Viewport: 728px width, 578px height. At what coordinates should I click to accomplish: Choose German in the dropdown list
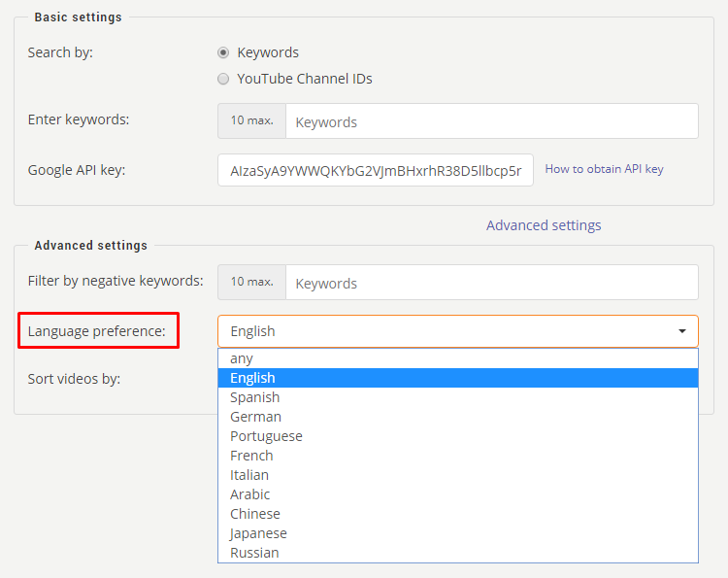click(x=458, y=417)
